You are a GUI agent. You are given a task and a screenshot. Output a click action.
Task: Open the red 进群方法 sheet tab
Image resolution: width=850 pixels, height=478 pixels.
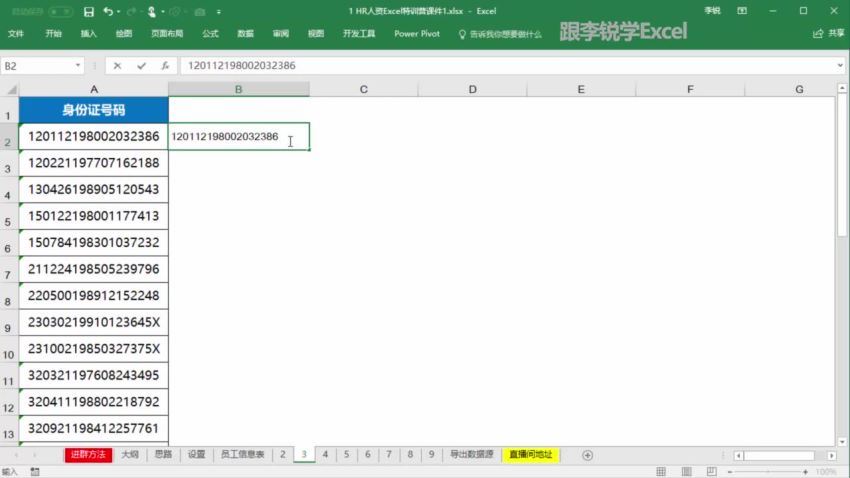point(88,455)
